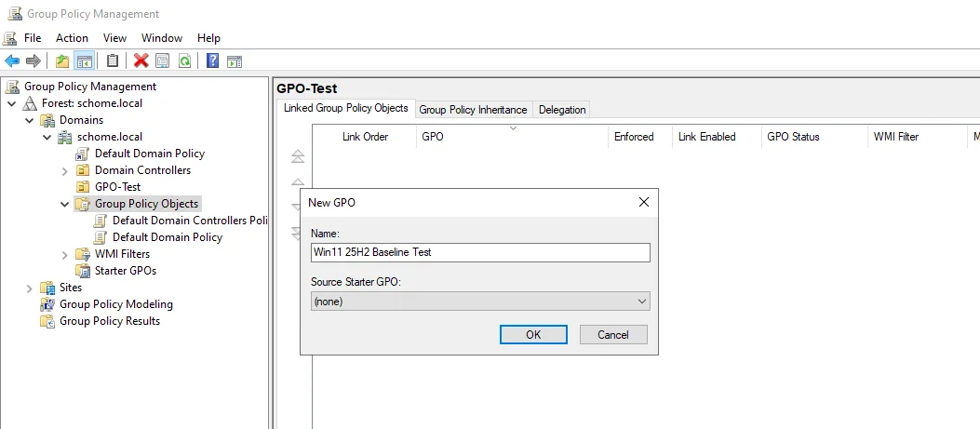Open the blue Help question-mark icon
Screen dimensions: 980x429
[212, 60]
